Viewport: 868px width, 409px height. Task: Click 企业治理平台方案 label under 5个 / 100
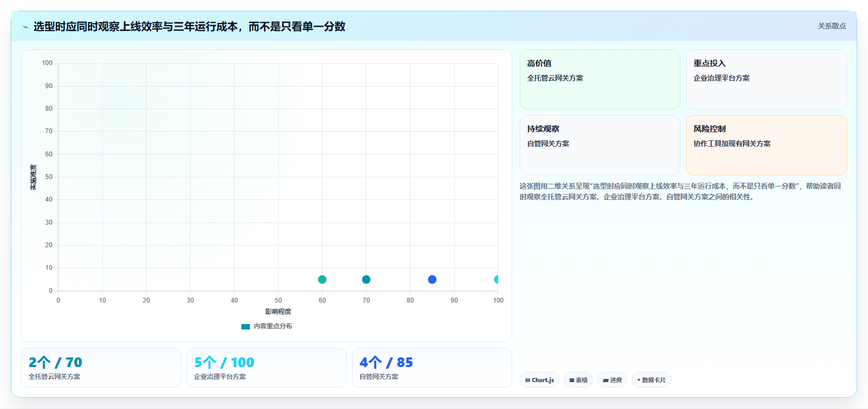point(220,377)
